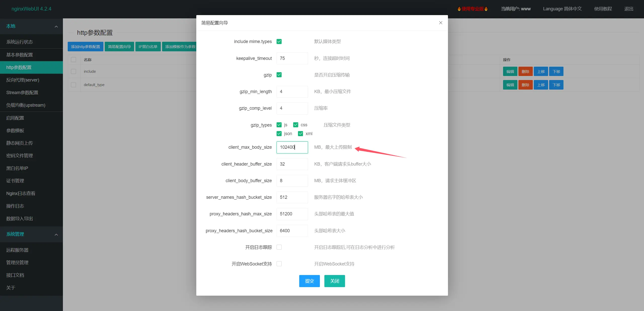Enable the 开启WebSocket支持 checkbox
The width and height of the screenshot is (644, 311).
tap(279, 264)
